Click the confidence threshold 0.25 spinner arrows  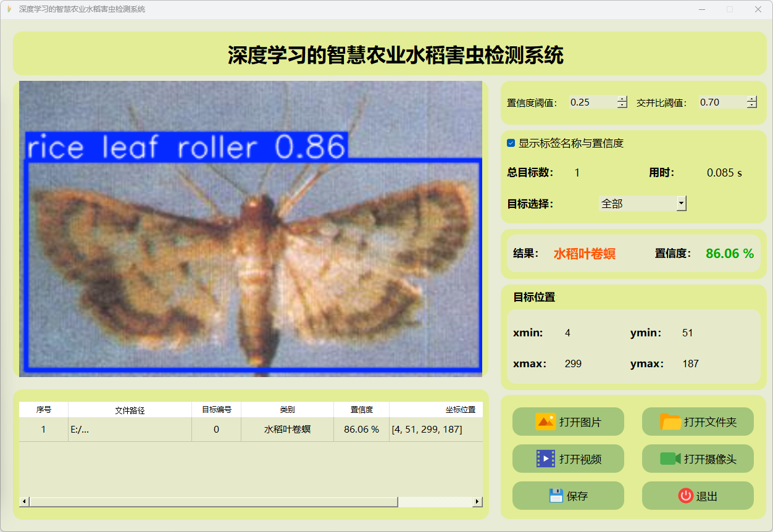pyautogui.click(x=622, y=102)
